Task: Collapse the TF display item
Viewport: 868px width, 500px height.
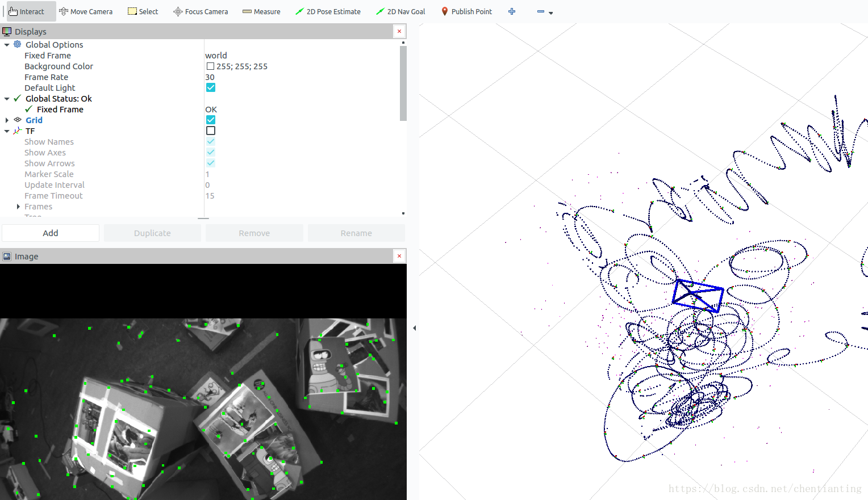Action: 7,131
